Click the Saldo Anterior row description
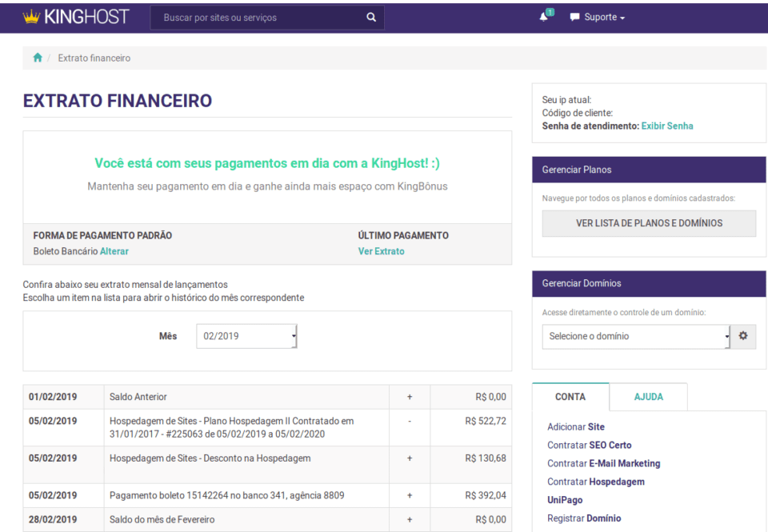 coord(138,397)
